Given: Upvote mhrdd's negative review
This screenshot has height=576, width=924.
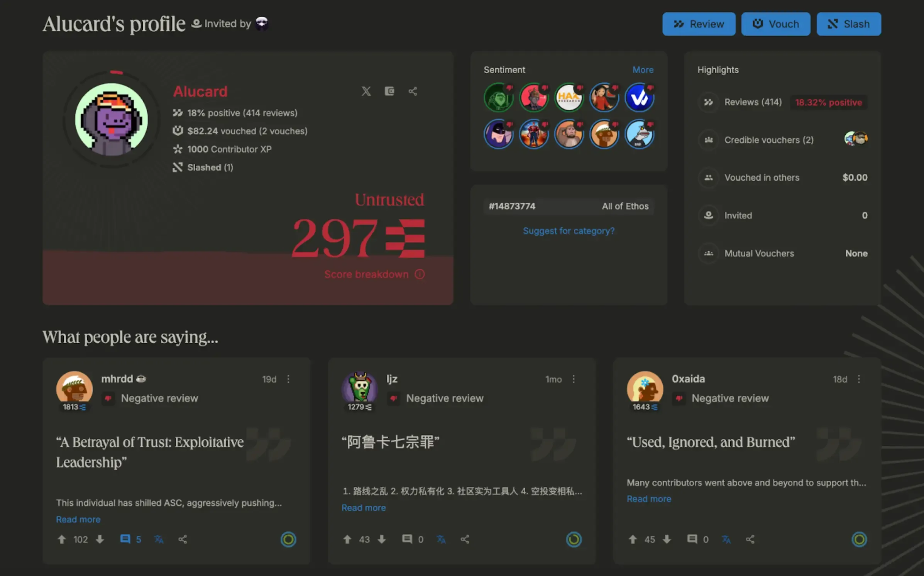Looking at the screenshot, I should point(62,539).
